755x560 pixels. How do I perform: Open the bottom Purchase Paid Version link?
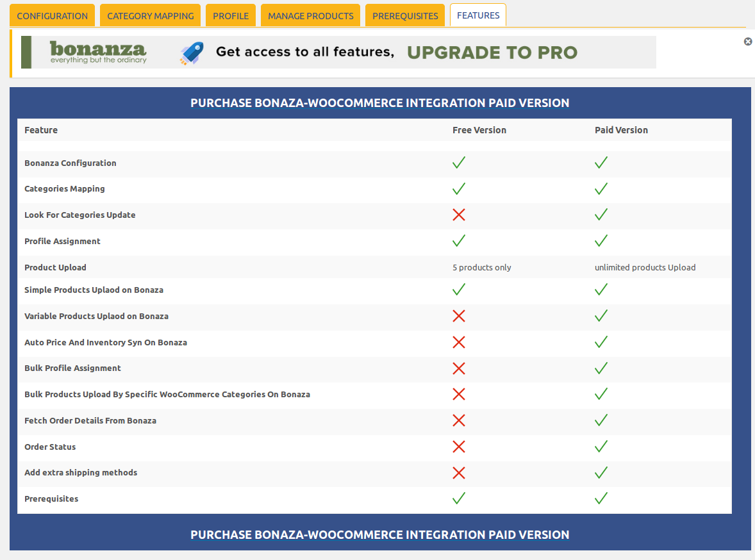380,534
